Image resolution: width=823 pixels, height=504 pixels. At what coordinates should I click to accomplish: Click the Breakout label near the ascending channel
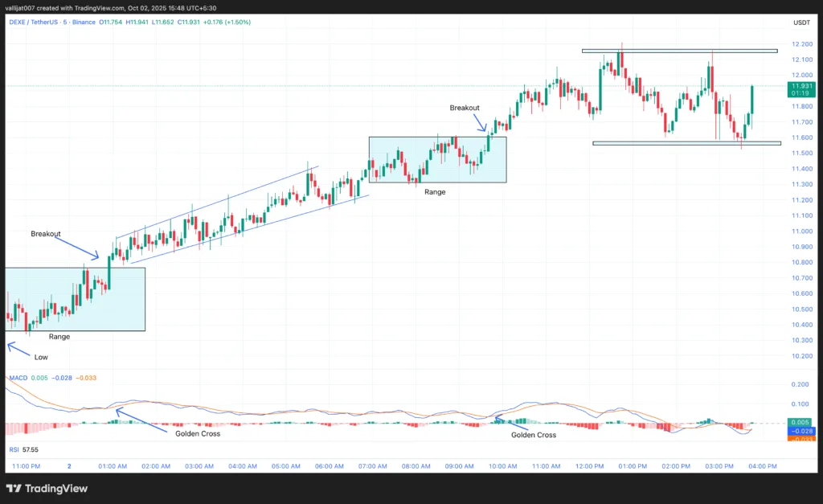click(44, 234)
